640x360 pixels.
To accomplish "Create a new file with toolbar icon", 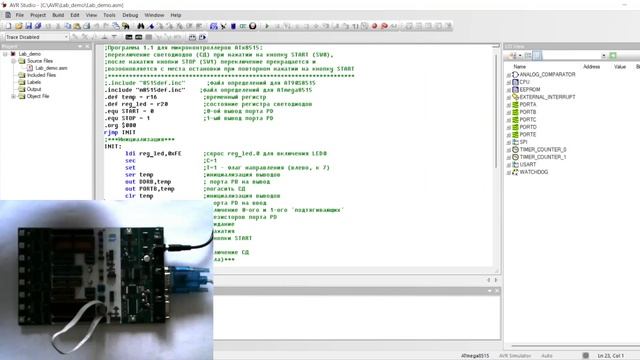I will (x=8, y=26).
